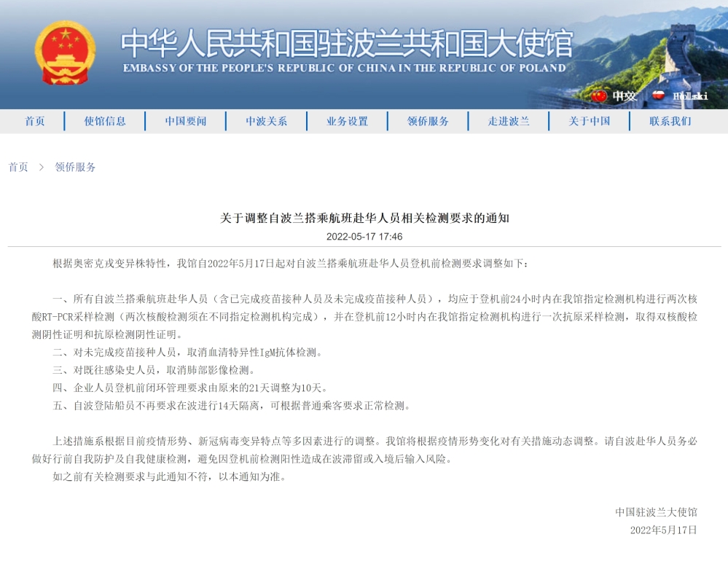The image size is (728, 561).
Task: Click the intro paragraph starting 根据奥密克戎变异株特性
Action: (290, 264)
